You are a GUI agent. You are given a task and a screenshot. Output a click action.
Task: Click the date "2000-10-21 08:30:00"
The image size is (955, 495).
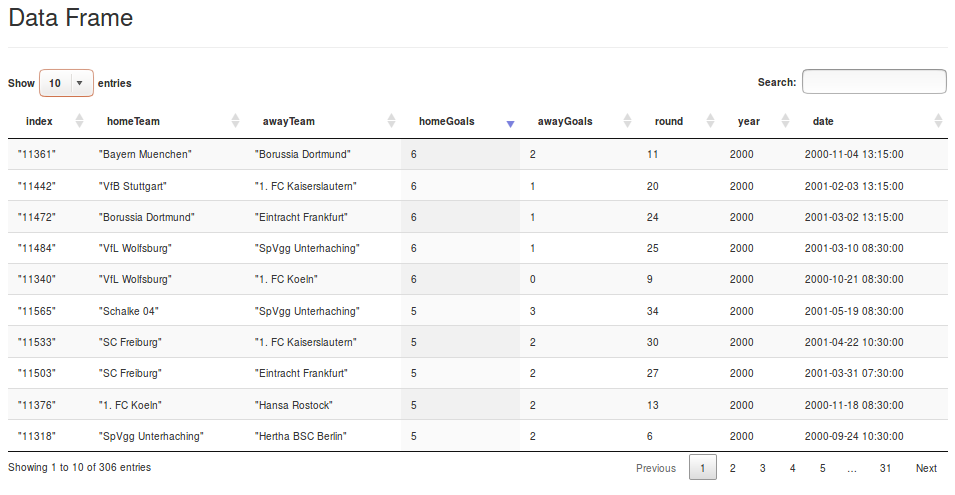point(854,279)
